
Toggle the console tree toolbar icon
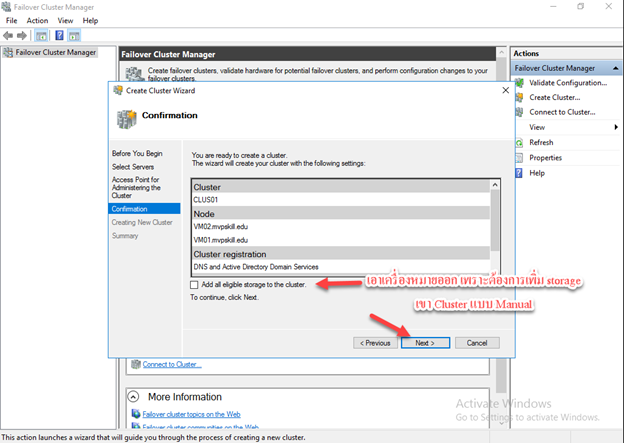pos(41,36)
